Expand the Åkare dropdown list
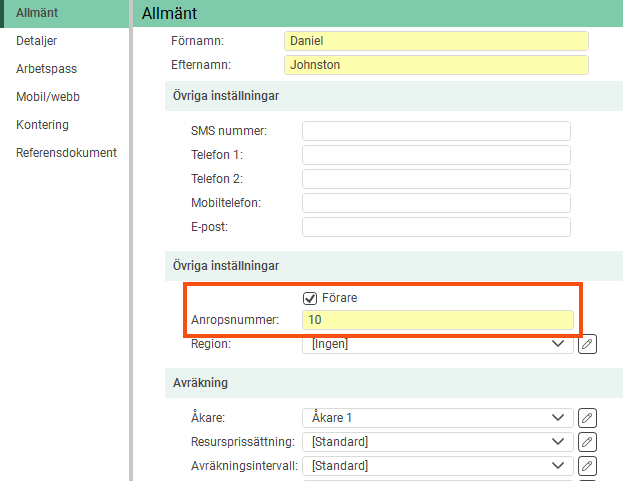Image resolution: width=623 pixels, height=481 pixels. [x=437, y=417]
